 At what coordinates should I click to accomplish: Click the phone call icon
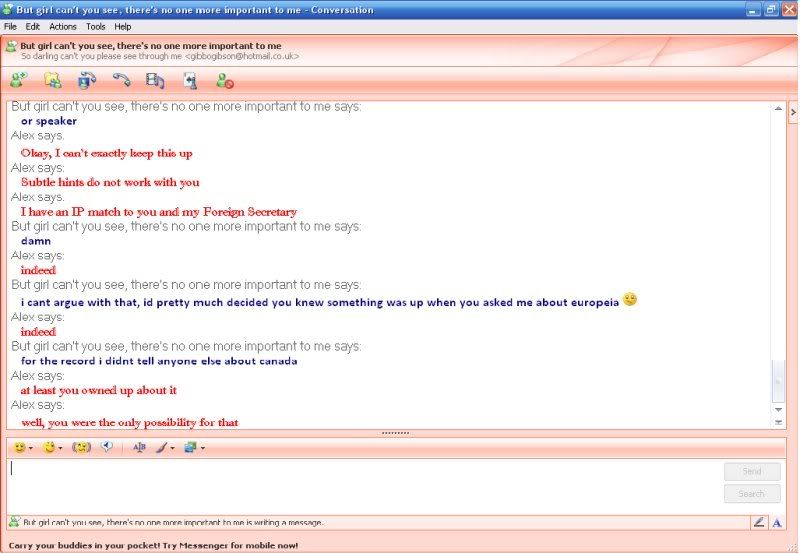tap(121, 81)
